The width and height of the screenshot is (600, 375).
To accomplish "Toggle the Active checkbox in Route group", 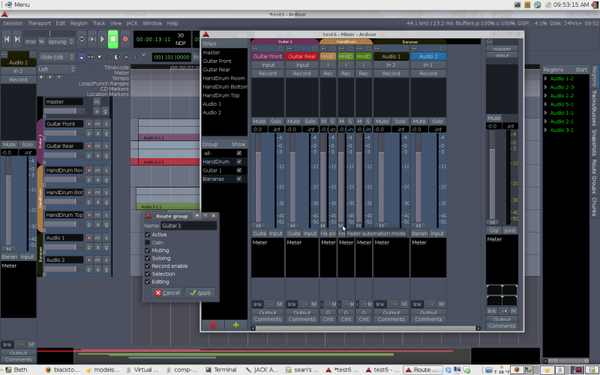I will (147, 235).
